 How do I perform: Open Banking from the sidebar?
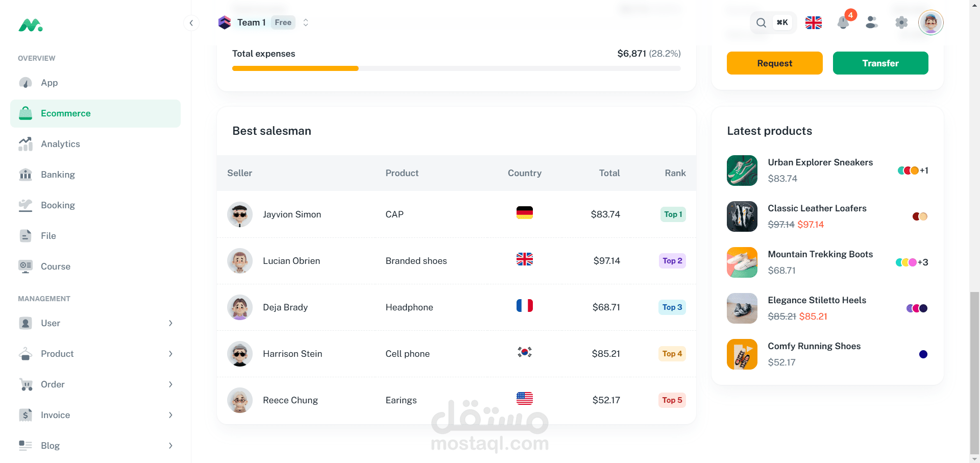(58, 175)
